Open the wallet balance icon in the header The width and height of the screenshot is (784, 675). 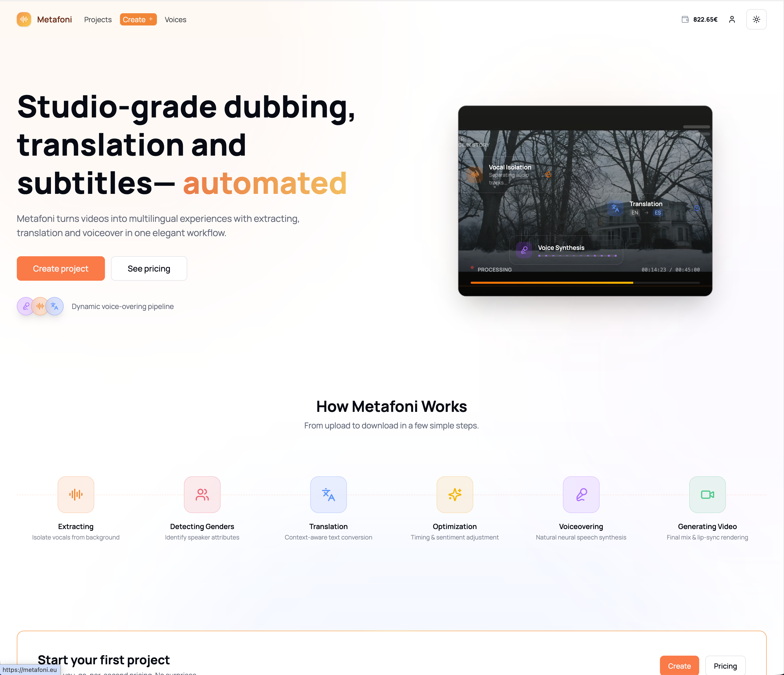685,19
